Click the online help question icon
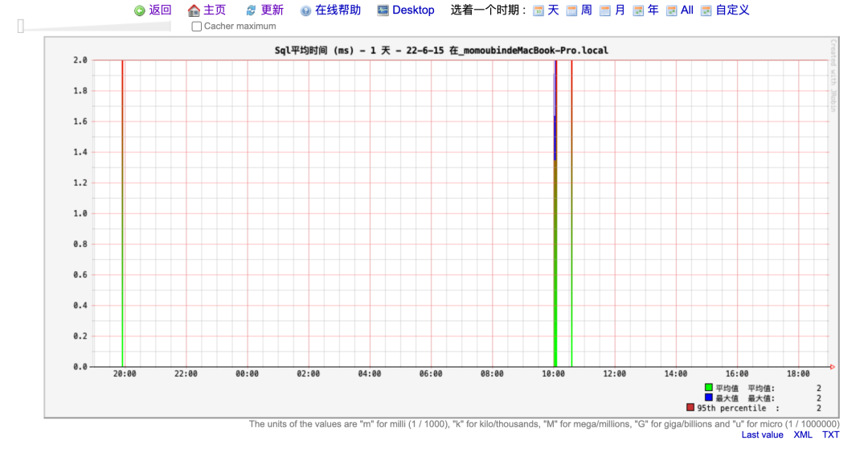 click(305, 10)
